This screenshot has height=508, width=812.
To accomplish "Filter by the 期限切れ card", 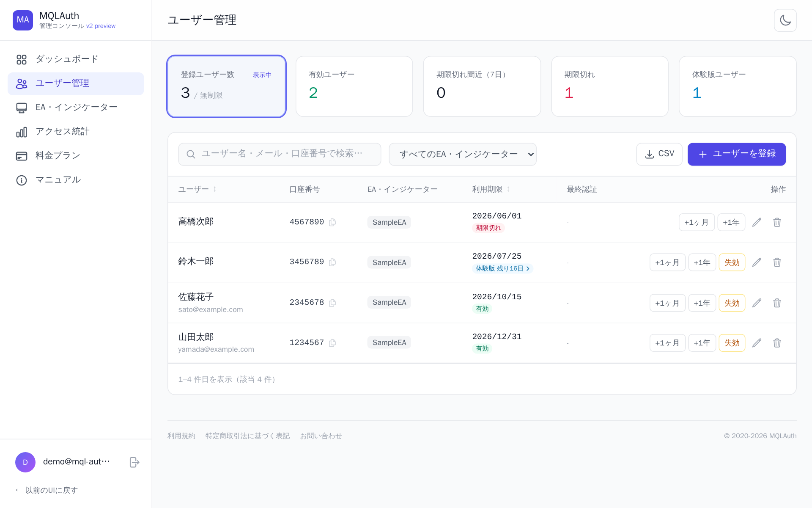I will [x=609, y=86].
